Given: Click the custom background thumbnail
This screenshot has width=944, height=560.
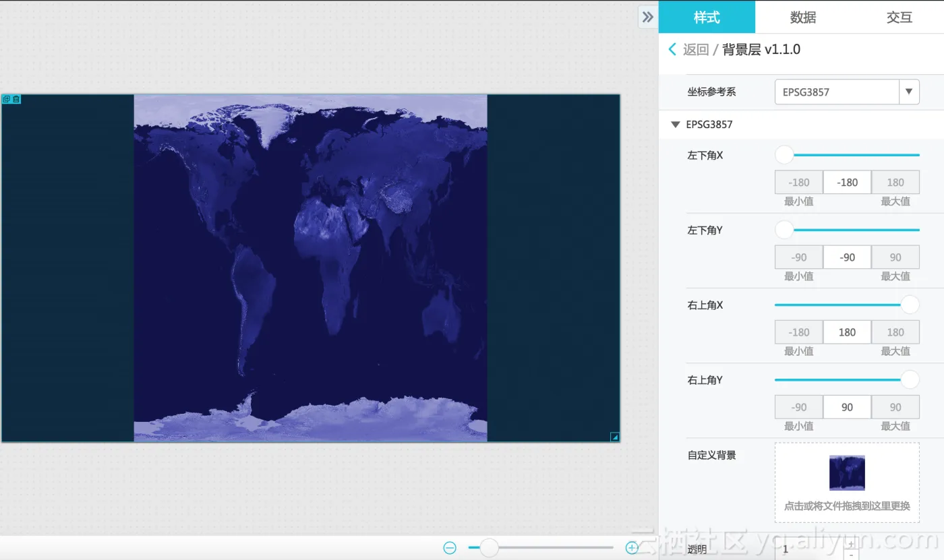Looking at the screenshot, I should click(x=847, y=472).
